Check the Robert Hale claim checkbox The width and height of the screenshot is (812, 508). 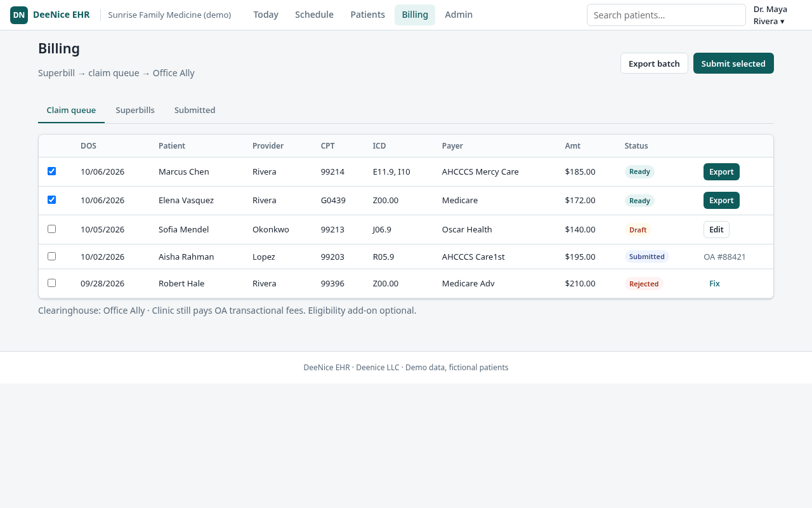[x=52, y=283]
